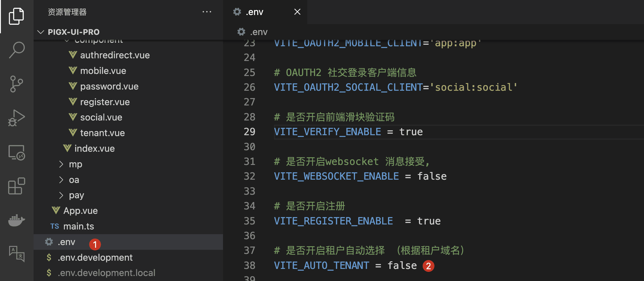Place cursor on VITE_AUTO_TENANT line
The height and width of the screenshot is (281, 644).
(321, 265)
